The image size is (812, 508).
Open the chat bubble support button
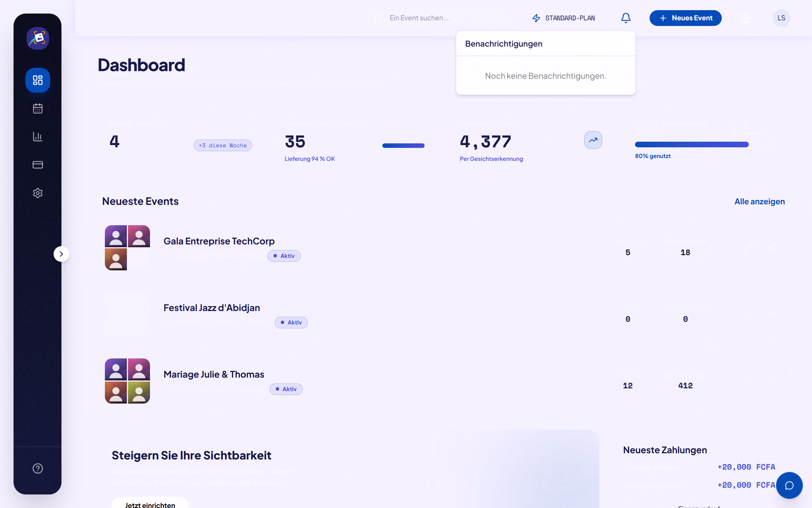coord(789,485)
